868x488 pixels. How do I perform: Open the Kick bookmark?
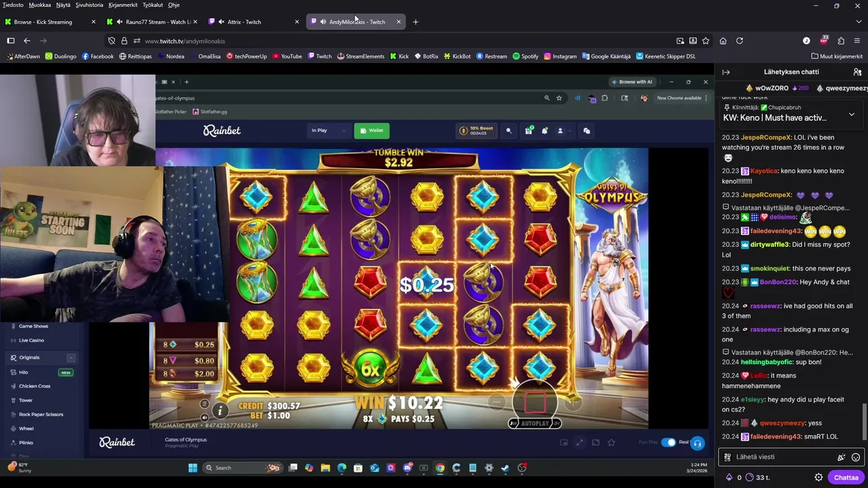pos(399,56)
